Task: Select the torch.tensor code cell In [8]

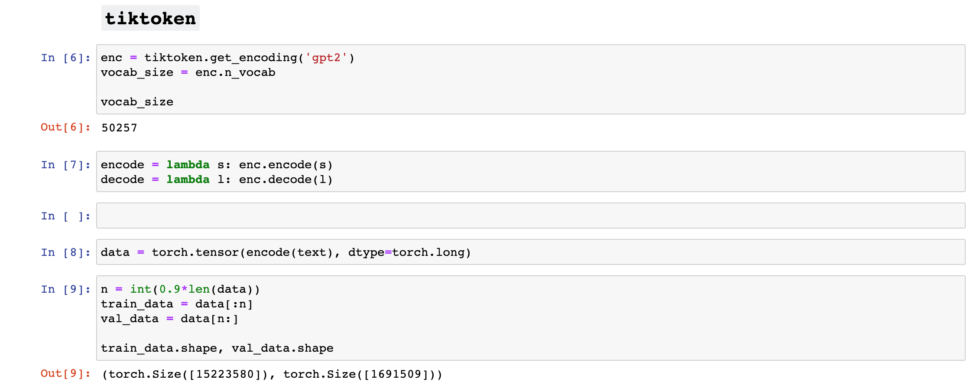Action: (531, 252)
